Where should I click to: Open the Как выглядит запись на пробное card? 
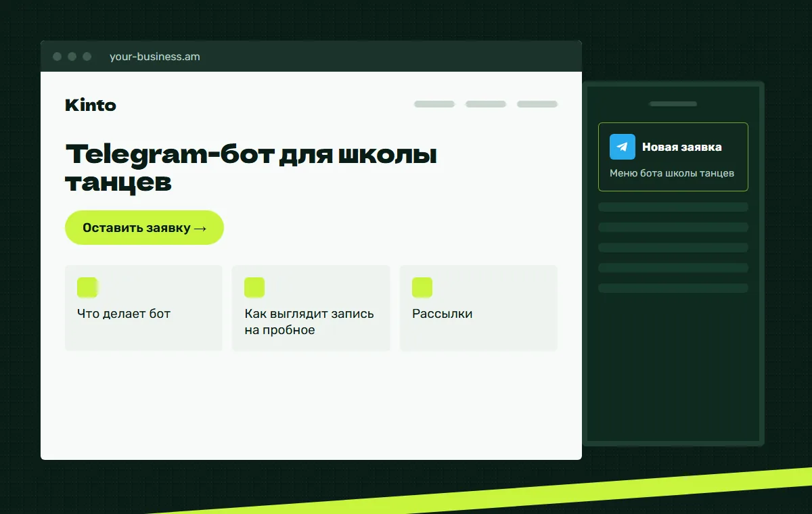point(311,308)
